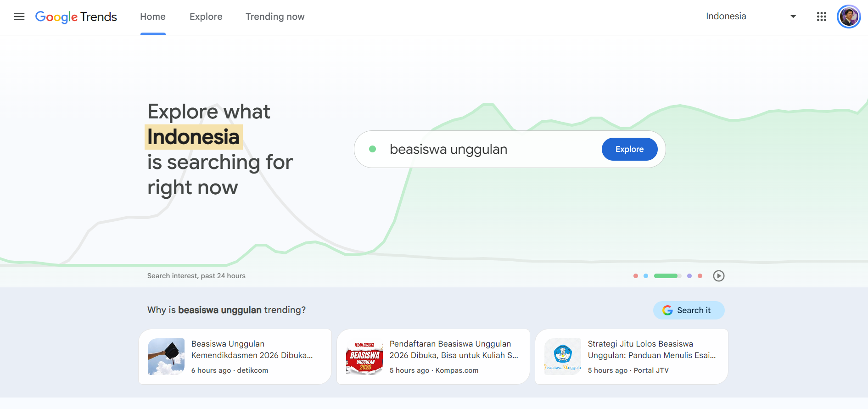The image size is (868, 409).
Task: Select the last red carousel dot
Action: click(x=700, y=276)
